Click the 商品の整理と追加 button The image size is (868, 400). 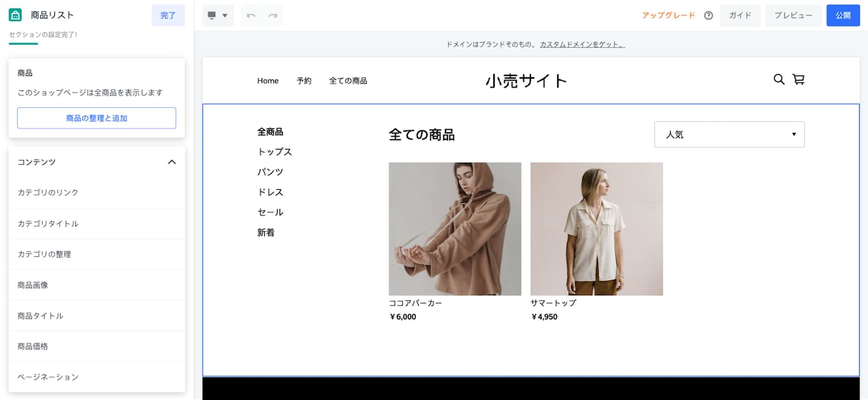(96, 118)
